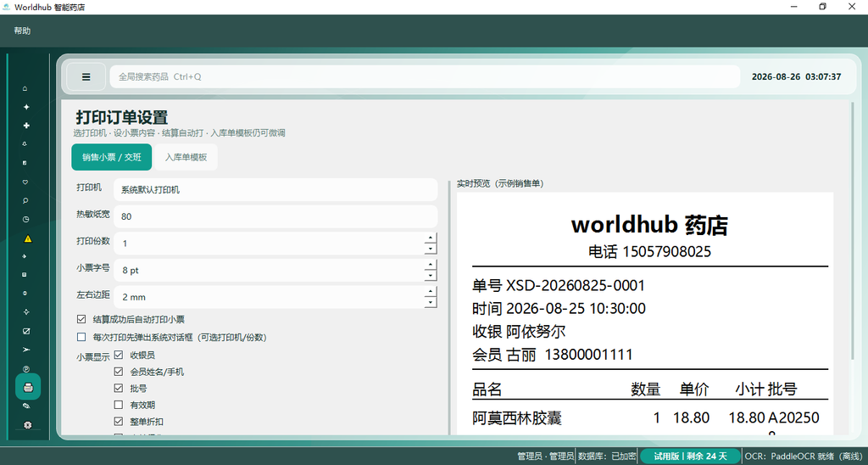
Task: Click the white plus cross sidebar icon
Action: pos(26,126)
